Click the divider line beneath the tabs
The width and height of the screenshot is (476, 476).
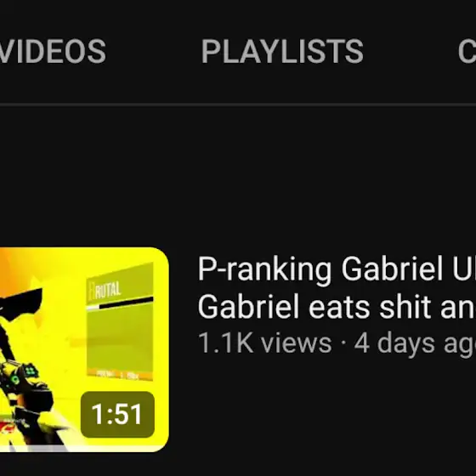click(238, 105)
